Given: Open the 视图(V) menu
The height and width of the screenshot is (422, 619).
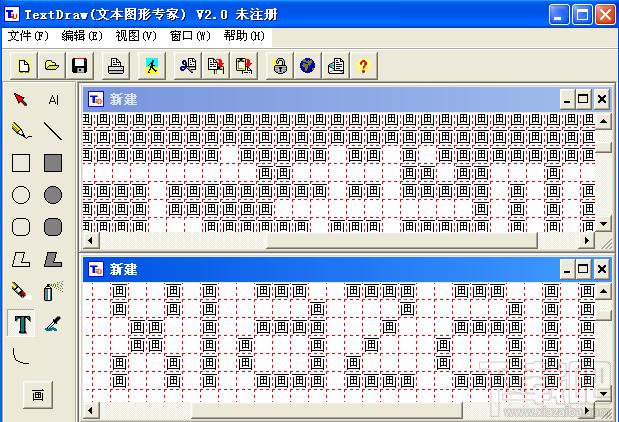Looking at the screenshot, I should click(136, 36).
